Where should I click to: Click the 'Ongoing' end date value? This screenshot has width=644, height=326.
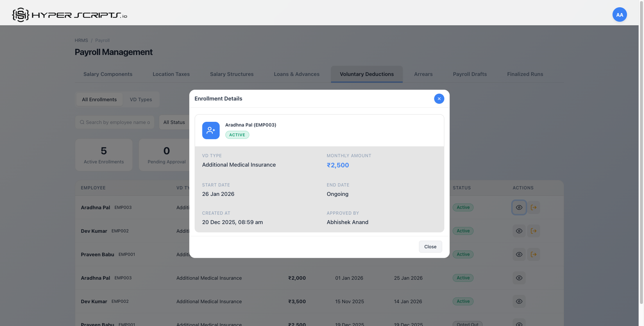point(338,194)
